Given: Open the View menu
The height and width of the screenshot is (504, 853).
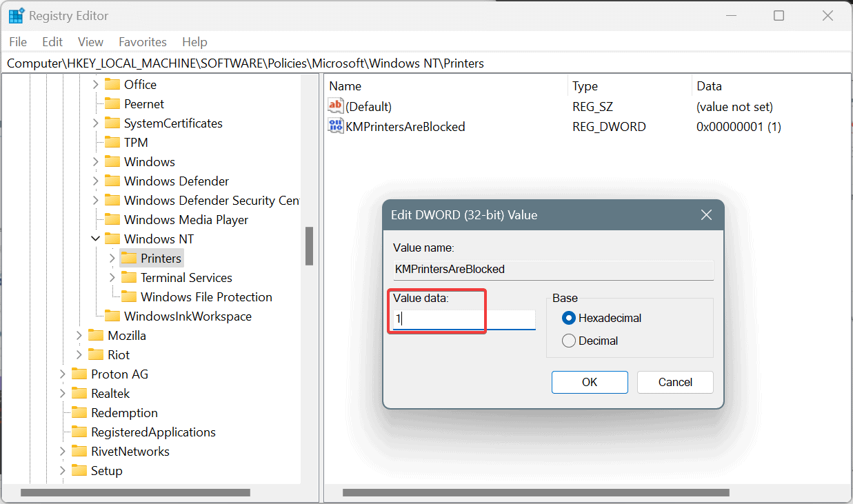Looking at the screenshot, I should pos(90,42).
